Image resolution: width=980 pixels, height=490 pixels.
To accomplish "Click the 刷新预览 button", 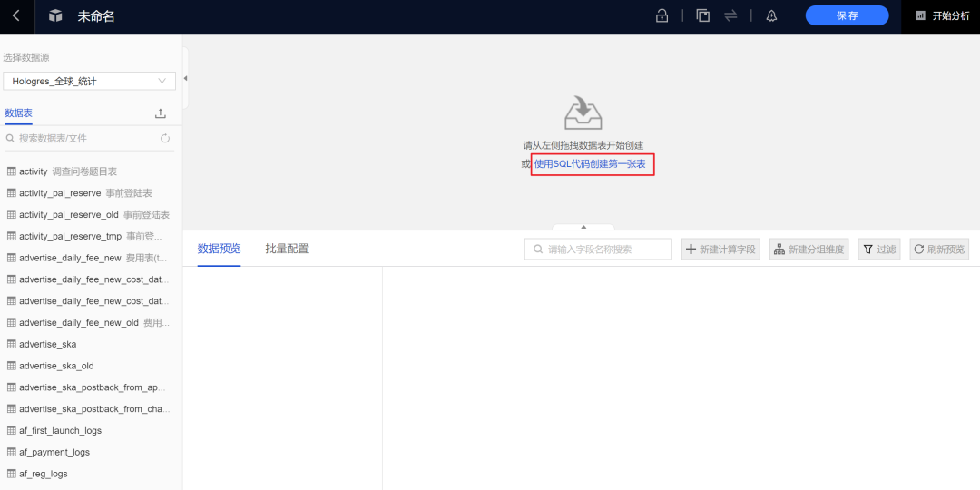I will tap(939, 250).
